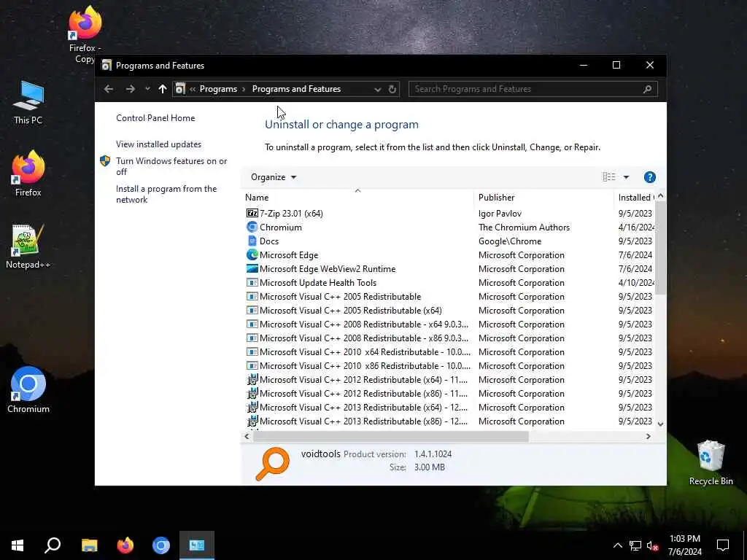
Task: Open the notification center
Action: coord(723,545)
